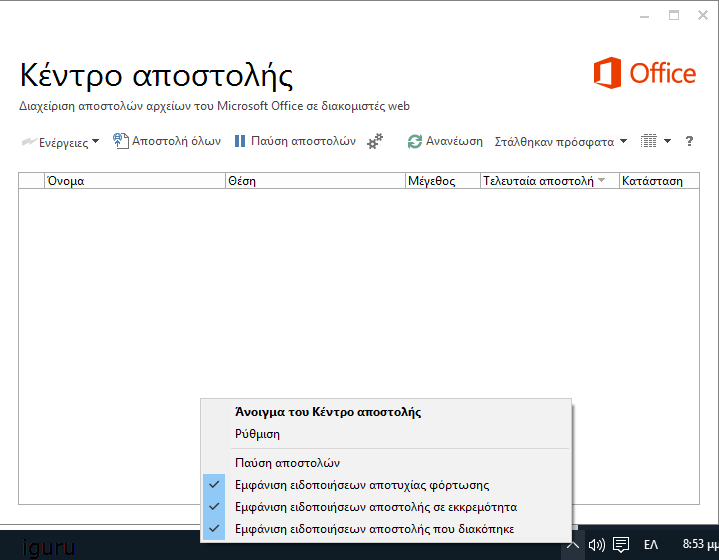This screenshot has height=560, width=719.
Task: Open the Action Center notifications icon
Action: pyautogui.click(x=621, y=545)
